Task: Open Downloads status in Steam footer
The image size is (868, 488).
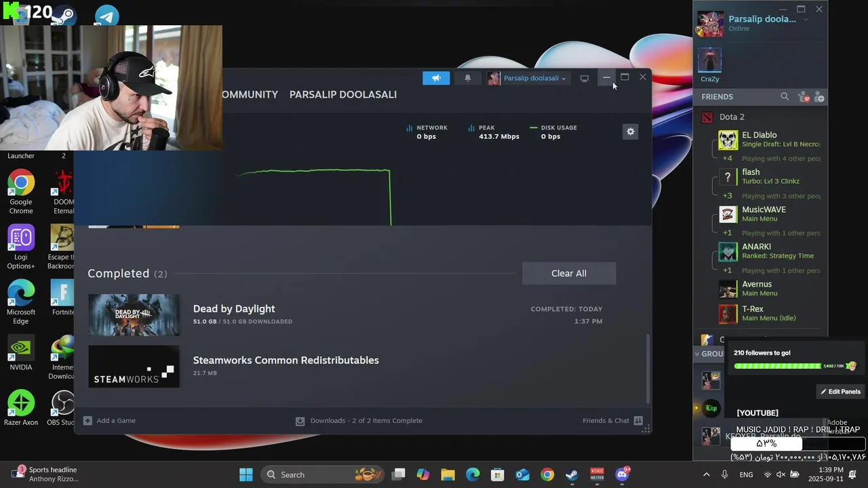Action: click(359, 420)
